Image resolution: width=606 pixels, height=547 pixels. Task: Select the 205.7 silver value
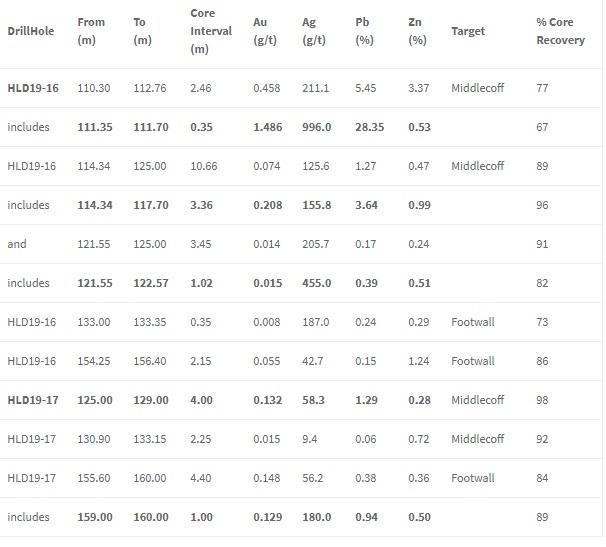316,244
